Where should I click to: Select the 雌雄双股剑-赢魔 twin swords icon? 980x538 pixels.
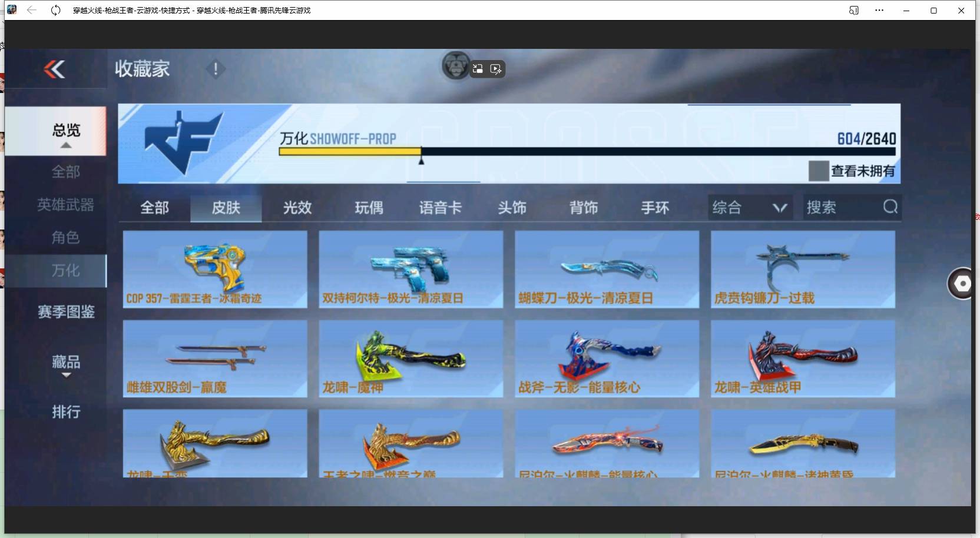click(216, 357)
